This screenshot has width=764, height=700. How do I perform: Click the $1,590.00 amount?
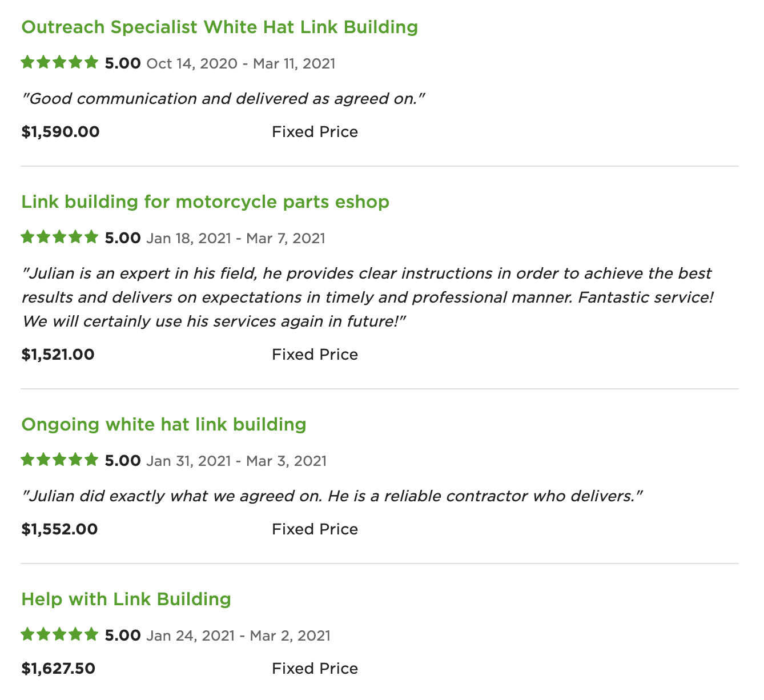click(61, 132)
